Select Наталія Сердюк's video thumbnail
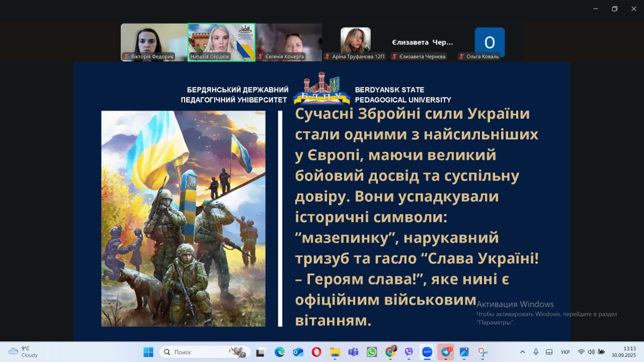This screenshot has width=644, height=362. [x=221, y=42]
